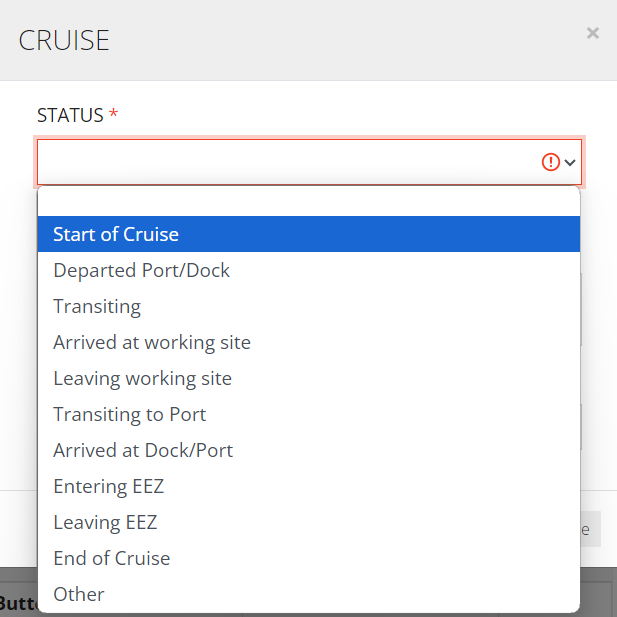Collapse the Status dropdown chevron
The height and width of the screenshot is (617, 617).
click(570, 162)
